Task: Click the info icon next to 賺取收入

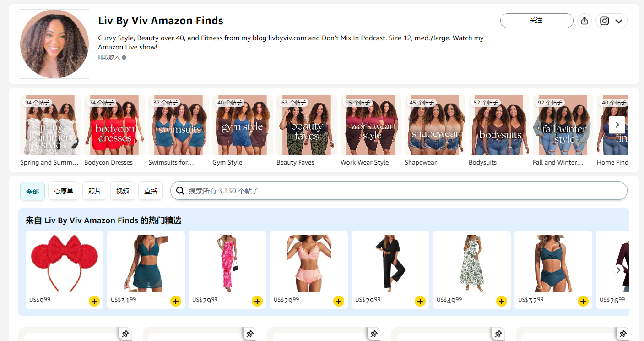Action: tap(124, 57)
